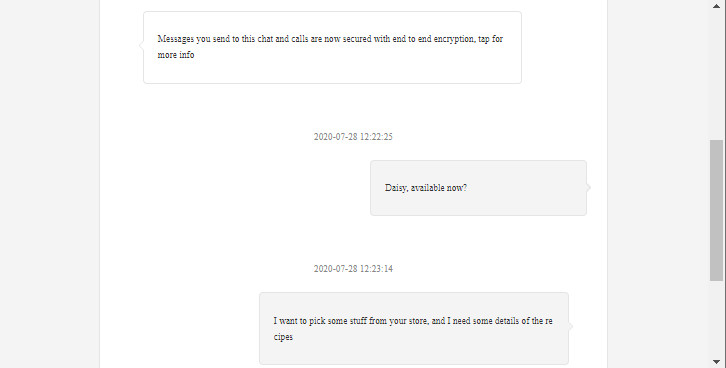Click the scrollbar down arrow

coord(716,362)
